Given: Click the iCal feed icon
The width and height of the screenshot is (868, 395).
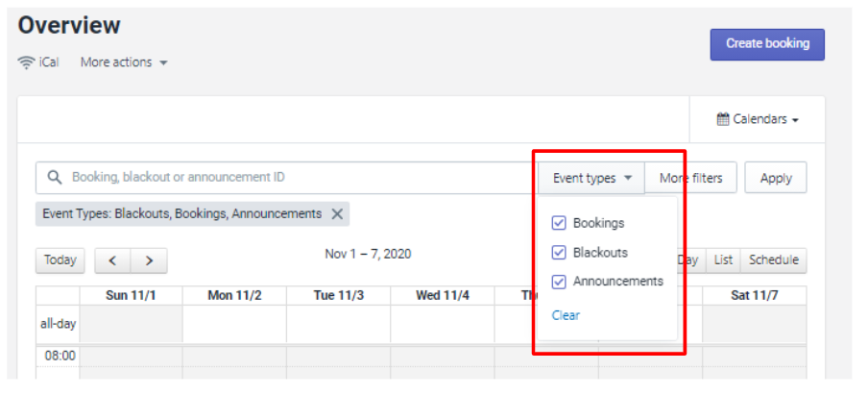Looking at the screenshot, I should (27, 62).
